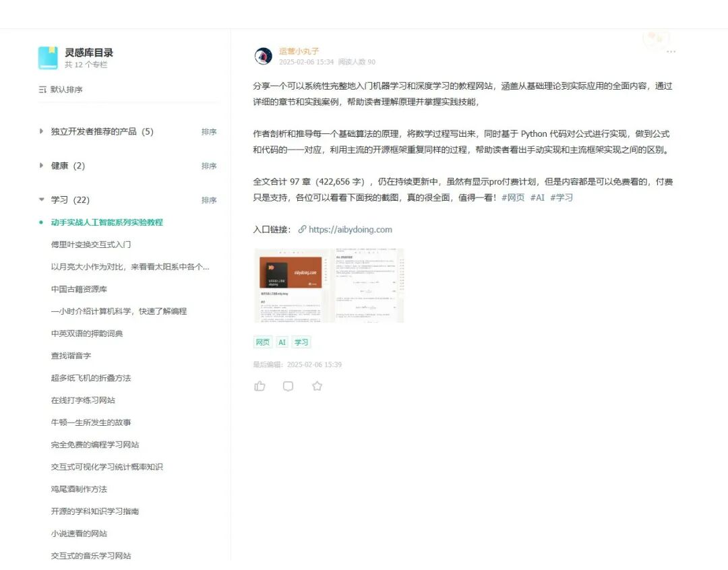This screenshot has height=570, width=728.
Task: Open the https://aibydoing.com link
Action: coord(350,229)
